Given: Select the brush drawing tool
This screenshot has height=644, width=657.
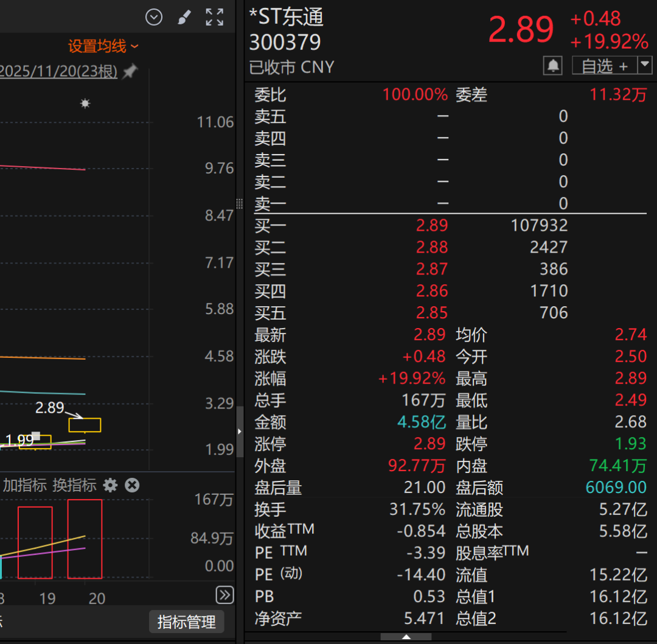Looking at the screenshot, I should coord(184,17).
